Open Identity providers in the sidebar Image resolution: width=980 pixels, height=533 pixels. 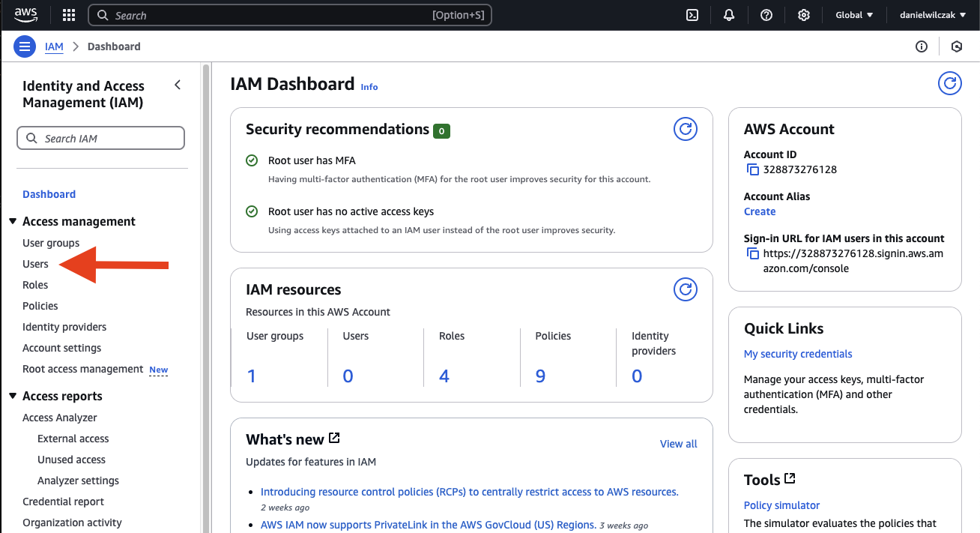(64, 327)
